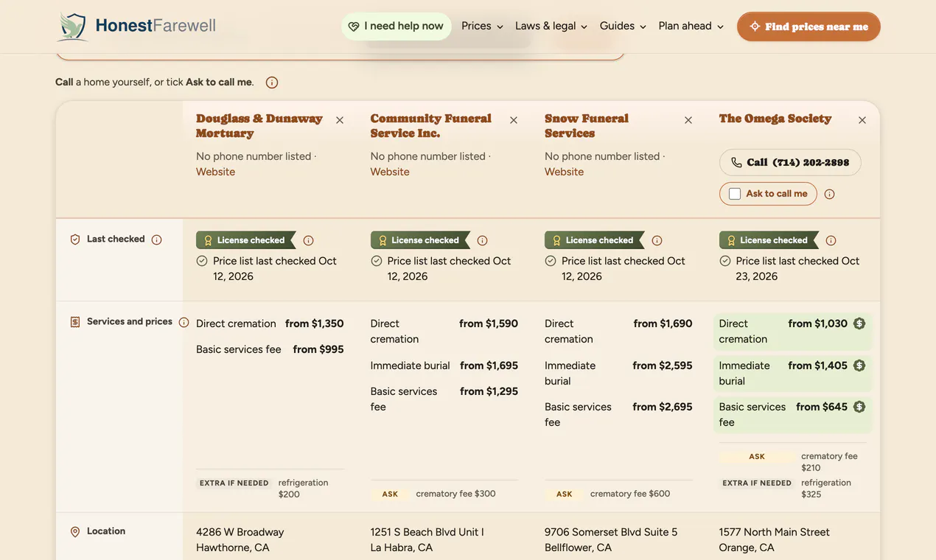Click the crematory fee $300 note
This screenshot has width=936, height=560.
click(x=455, y=494)
